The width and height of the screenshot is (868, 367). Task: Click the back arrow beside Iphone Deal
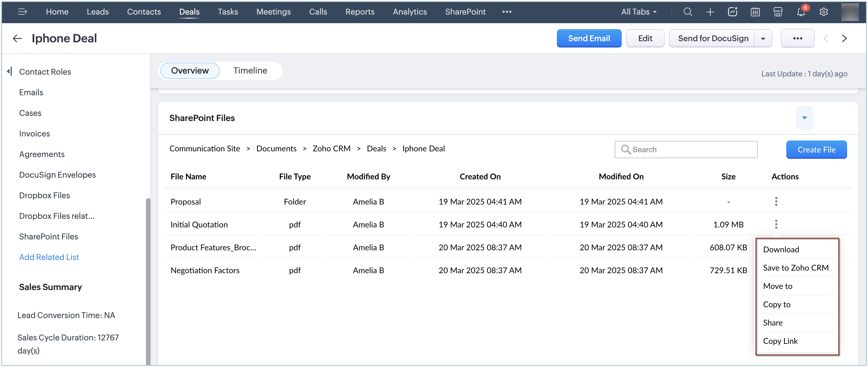[x=17, y=38]
